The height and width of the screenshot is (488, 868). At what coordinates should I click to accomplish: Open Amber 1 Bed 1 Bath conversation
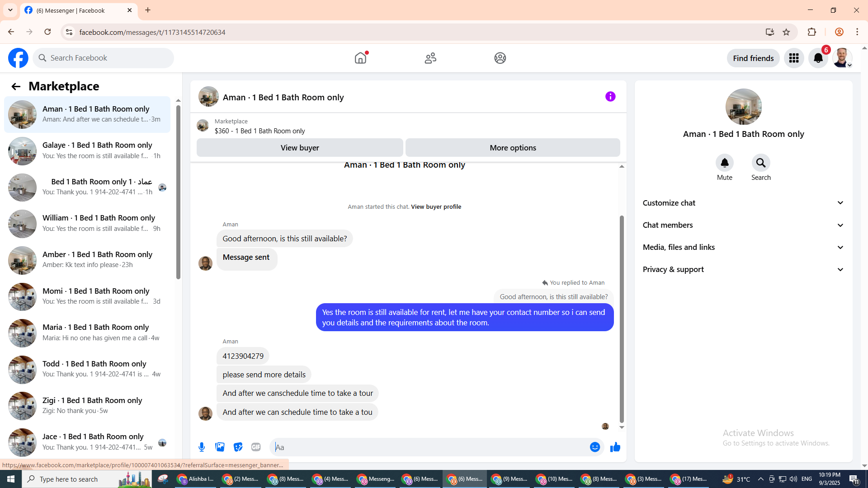pos(87,260)
